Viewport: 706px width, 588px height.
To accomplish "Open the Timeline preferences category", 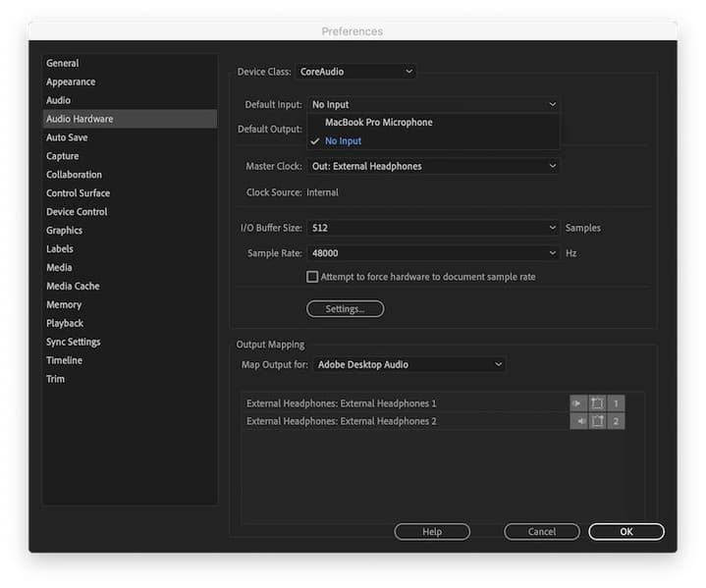I will click(64, 360).
